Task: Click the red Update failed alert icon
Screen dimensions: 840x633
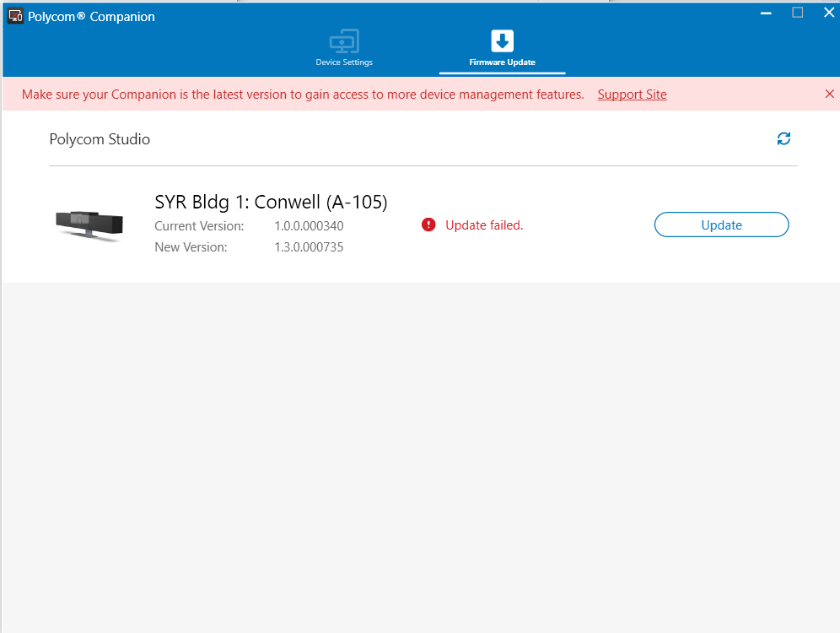Action: pyautogui.click(x=428, y=225)
